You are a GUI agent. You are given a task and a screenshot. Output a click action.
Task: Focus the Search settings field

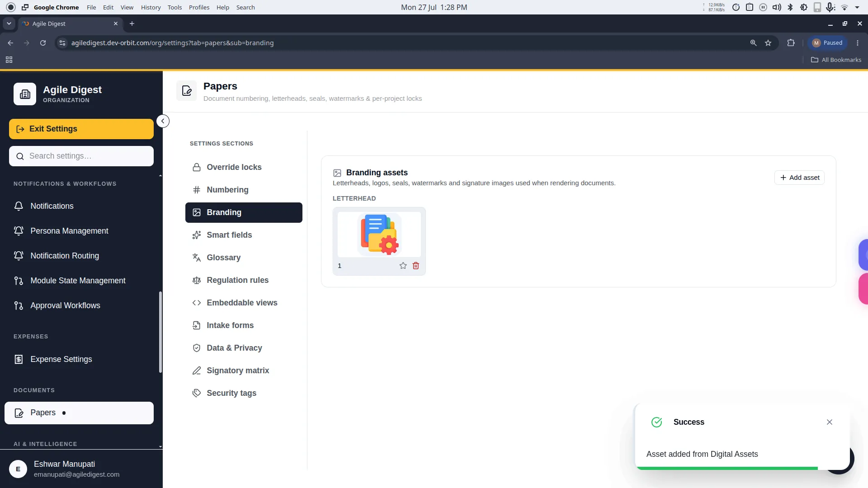81,156
